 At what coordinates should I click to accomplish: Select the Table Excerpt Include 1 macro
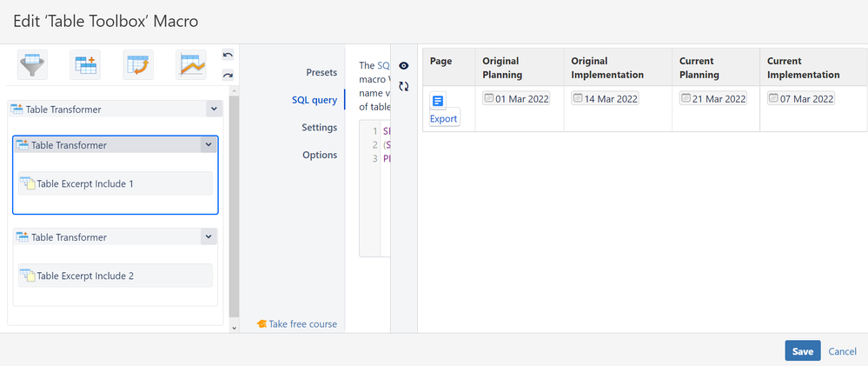[116, 183]
